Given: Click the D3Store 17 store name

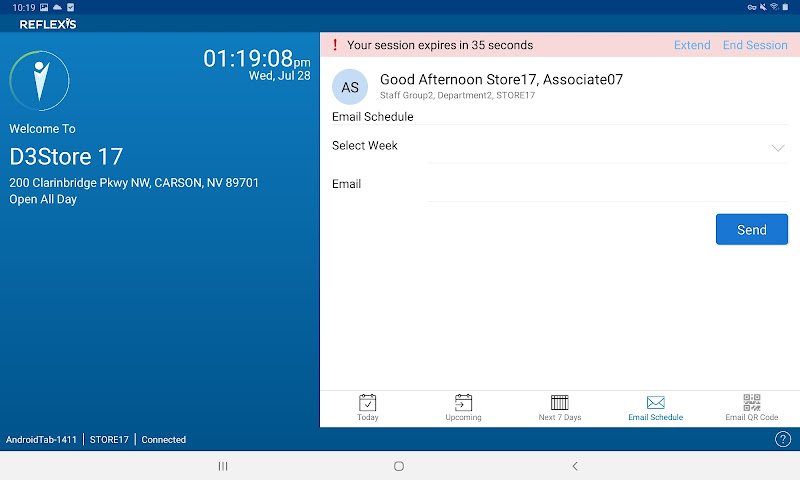Looking at the screenshot, I should pos(66,157).
